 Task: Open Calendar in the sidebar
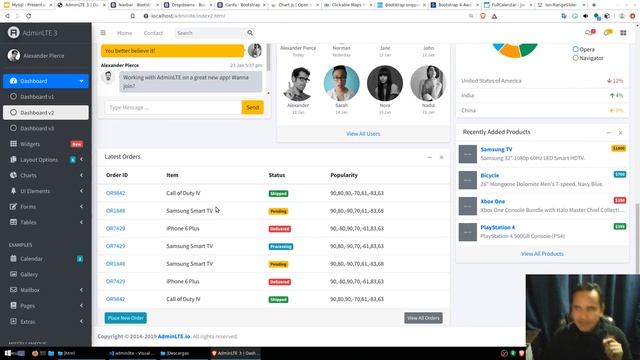(x=46, y=259)
